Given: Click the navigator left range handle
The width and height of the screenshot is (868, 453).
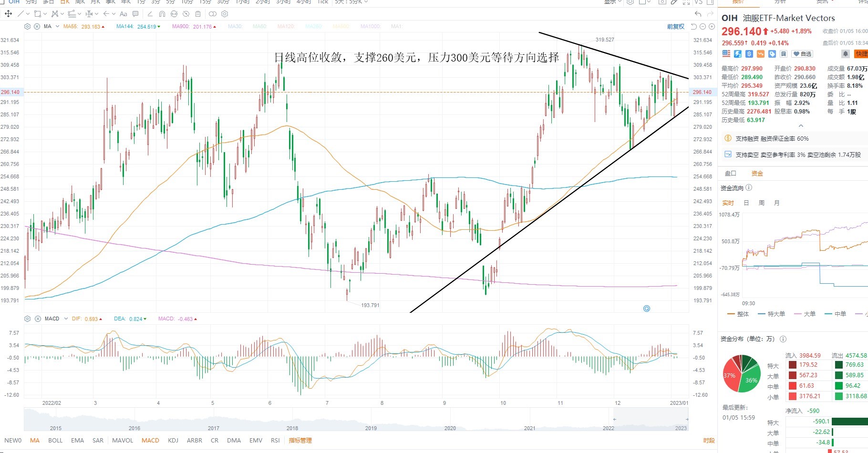Looking at the screenshot, I should coord(614,419).
